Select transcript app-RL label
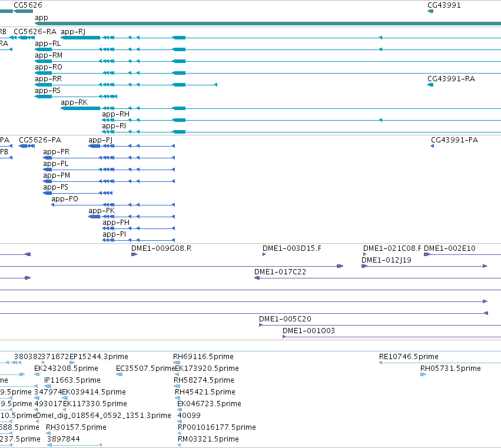 (48, 44)
